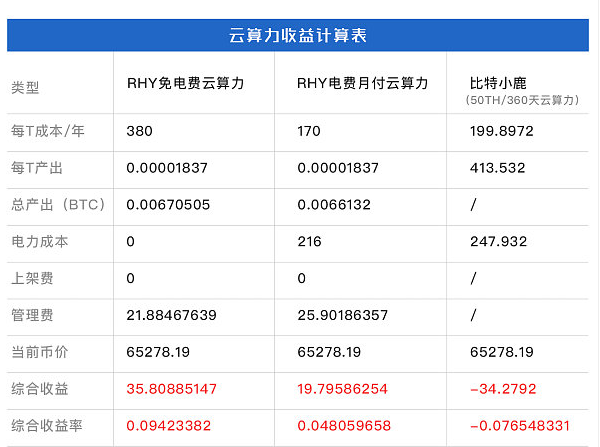Click 0.00001837 under RHY电费月付云算力

tap(338, 168)
